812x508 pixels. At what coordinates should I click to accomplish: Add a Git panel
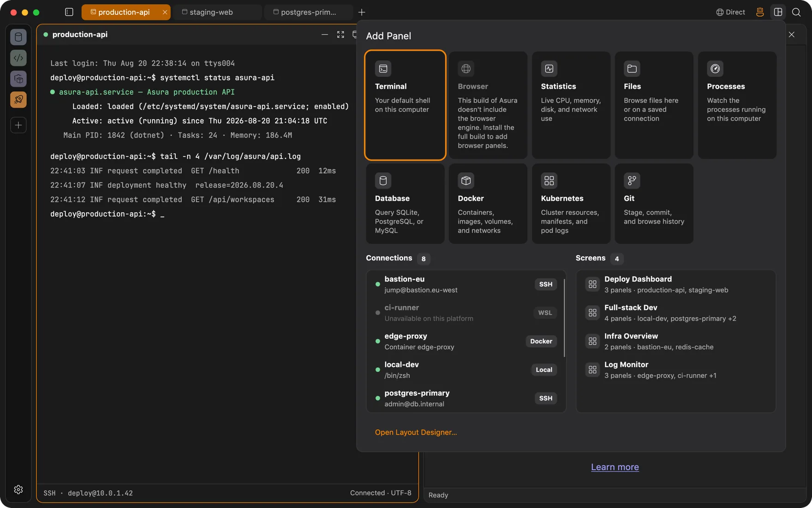pos(654,204)
